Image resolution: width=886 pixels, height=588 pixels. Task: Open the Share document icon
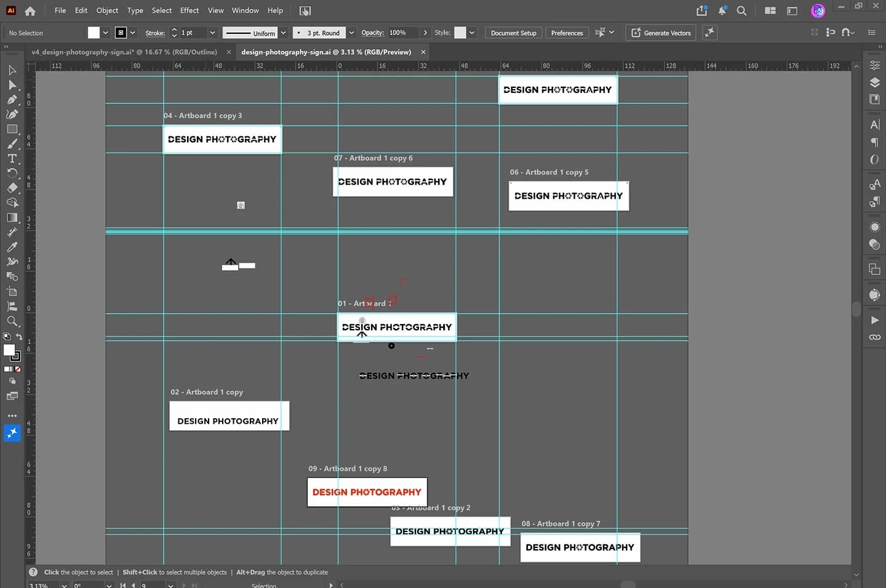point(702,10)
